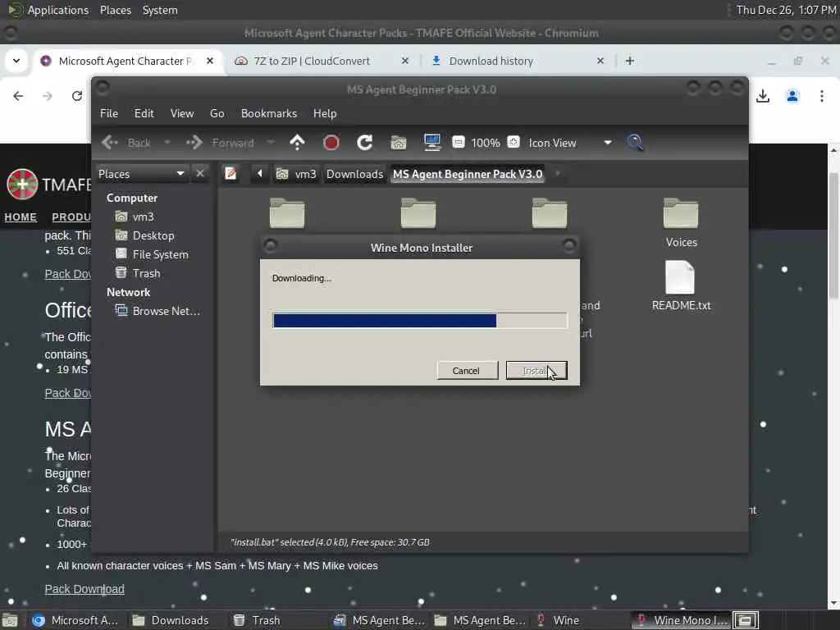Open the Places menu in top panel
This screenshot has width=840, height=630.
pos(115,10)
